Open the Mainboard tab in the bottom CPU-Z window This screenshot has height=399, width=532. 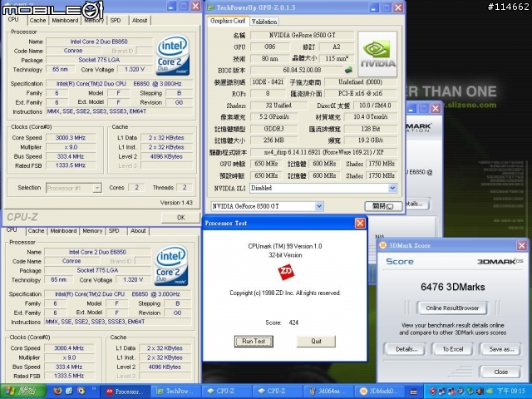pos(63,231)
